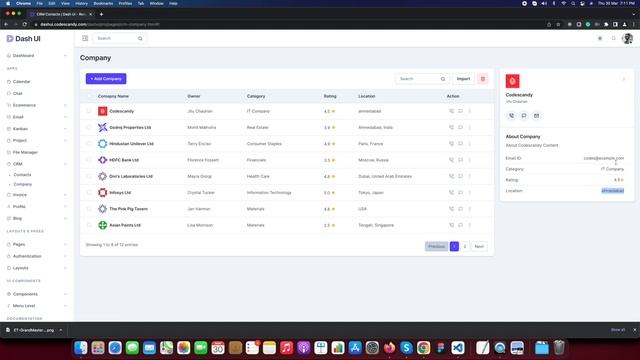Open three-dot menu for HDFC Bank Ltd
Screen dimensions: 640x360
tap(469, 160)
